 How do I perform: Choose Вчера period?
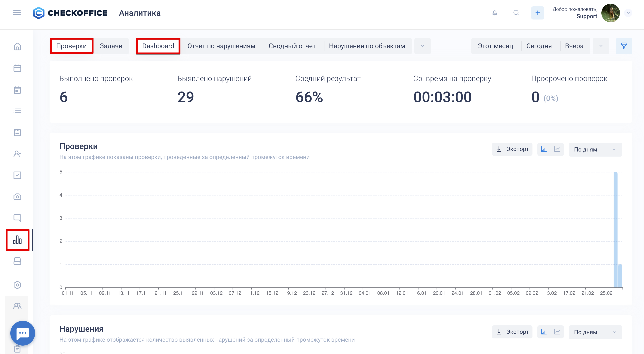coord(574,46)
